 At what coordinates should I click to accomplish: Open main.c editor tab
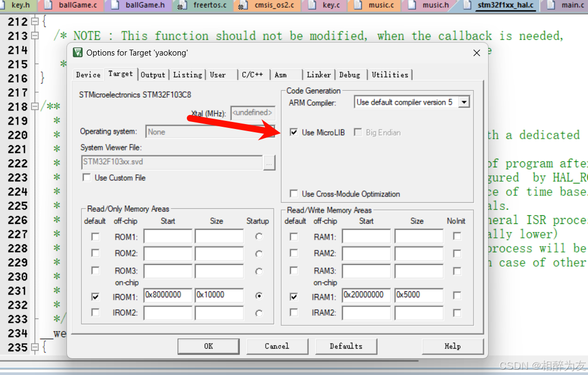point(566,5)
